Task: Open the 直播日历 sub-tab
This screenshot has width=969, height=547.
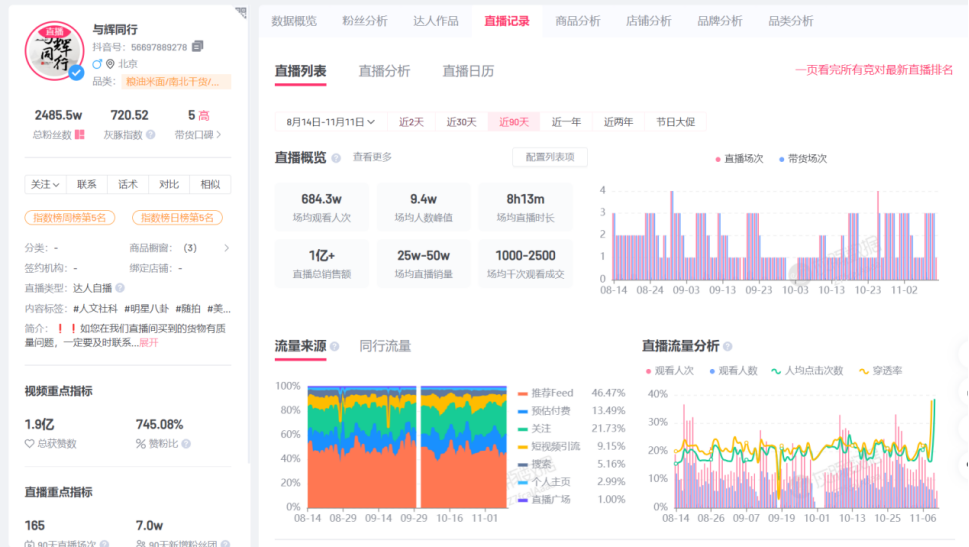Action: click(x=468, y=71)
